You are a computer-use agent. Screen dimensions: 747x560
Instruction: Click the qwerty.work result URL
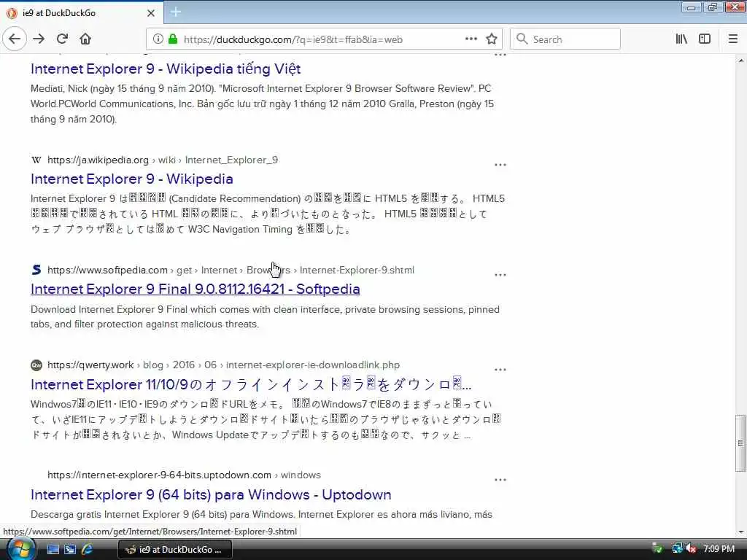pyautogui.click(x=223, y=365)
